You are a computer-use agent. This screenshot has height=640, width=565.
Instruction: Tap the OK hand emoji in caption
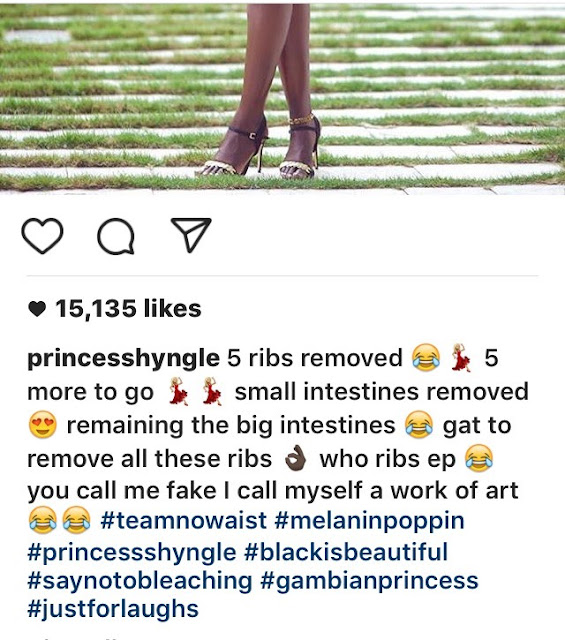[x=296, y=458]
